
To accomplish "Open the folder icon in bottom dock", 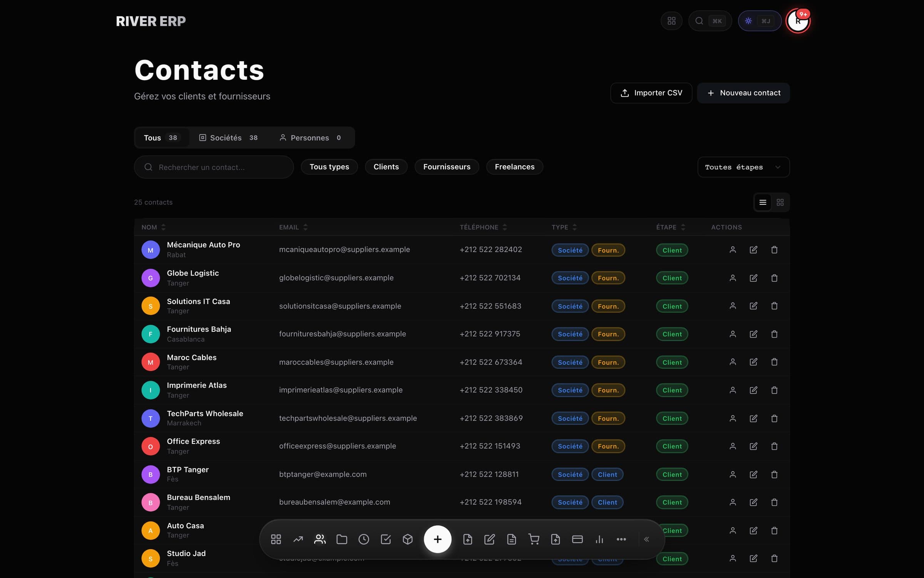I will (x=342, y=539).
